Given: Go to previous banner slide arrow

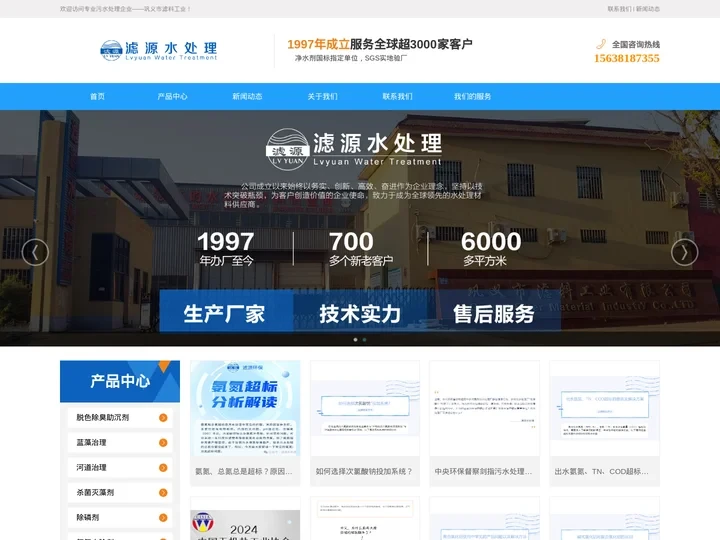Looking at the screenshot, I should [x=35, y=252].
